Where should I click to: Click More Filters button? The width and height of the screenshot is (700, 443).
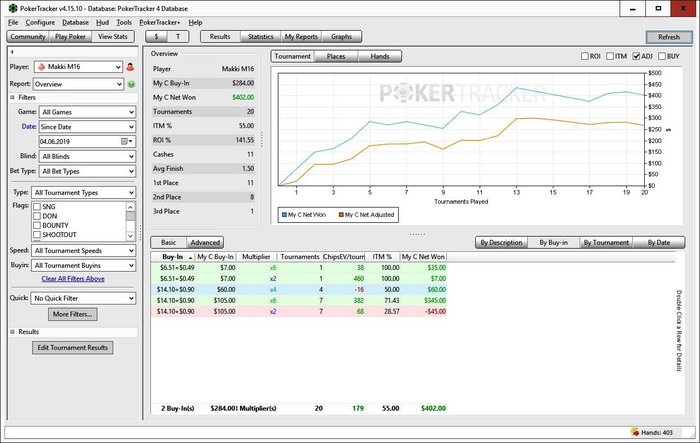[x=72, y=314]
